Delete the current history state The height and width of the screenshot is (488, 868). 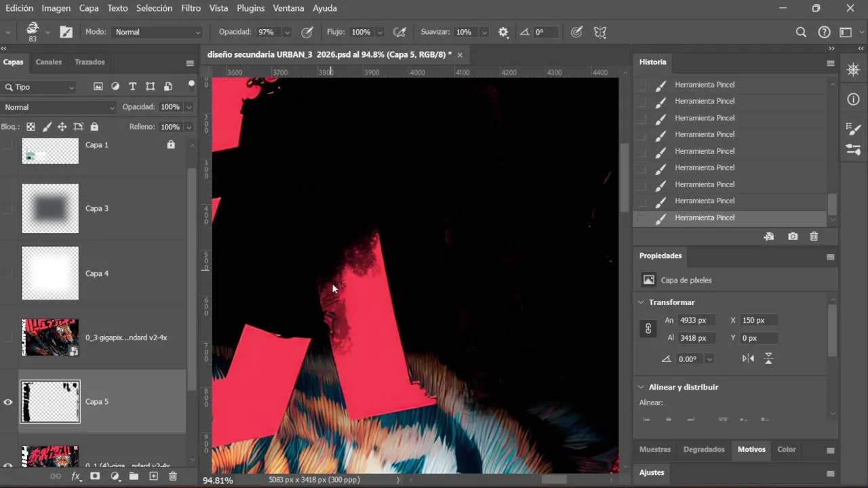coord(814,237)
